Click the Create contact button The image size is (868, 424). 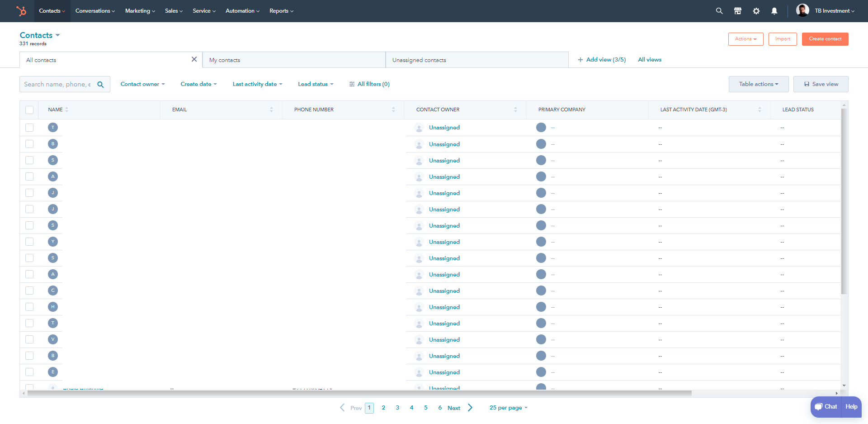click(x=825, y=39)
